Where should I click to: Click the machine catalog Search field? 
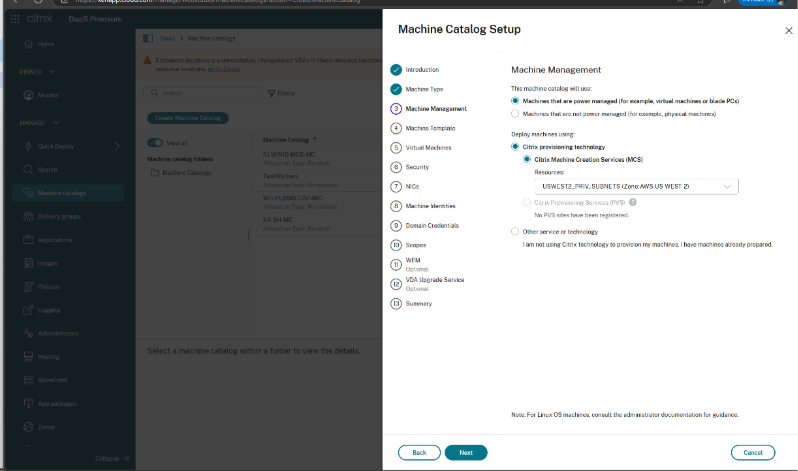202,93
